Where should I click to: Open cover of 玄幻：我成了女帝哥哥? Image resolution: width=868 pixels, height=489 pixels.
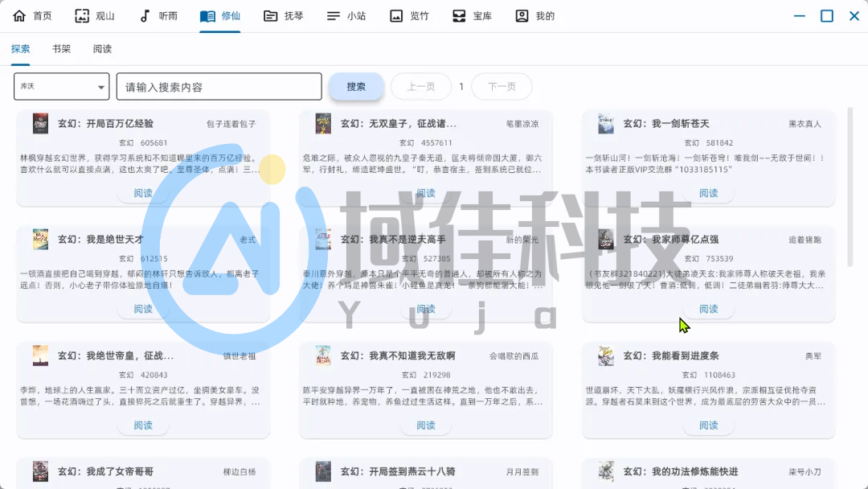(x=40, y=471)
